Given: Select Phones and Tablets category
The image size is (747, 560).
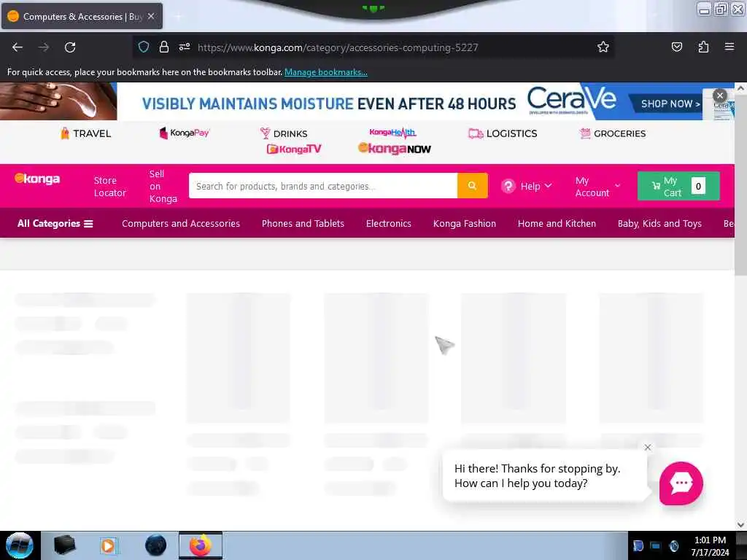Looking at the screenshot, I should pyautogui.click(x=303, y=223).
